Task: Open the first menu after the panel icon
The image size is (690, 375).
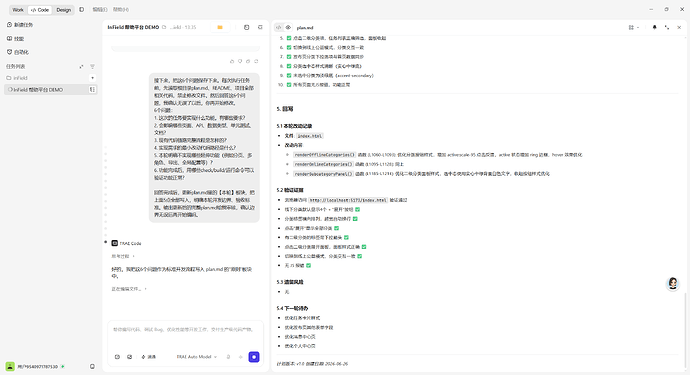Action: pos(99,9)
